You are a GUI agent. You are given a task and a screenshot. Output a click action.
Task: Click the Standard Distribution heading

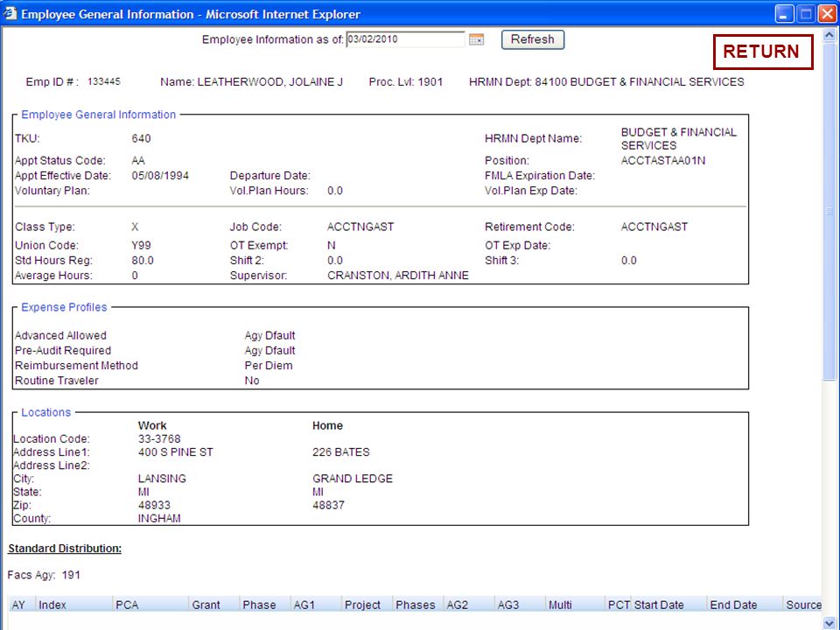point(65,549)
